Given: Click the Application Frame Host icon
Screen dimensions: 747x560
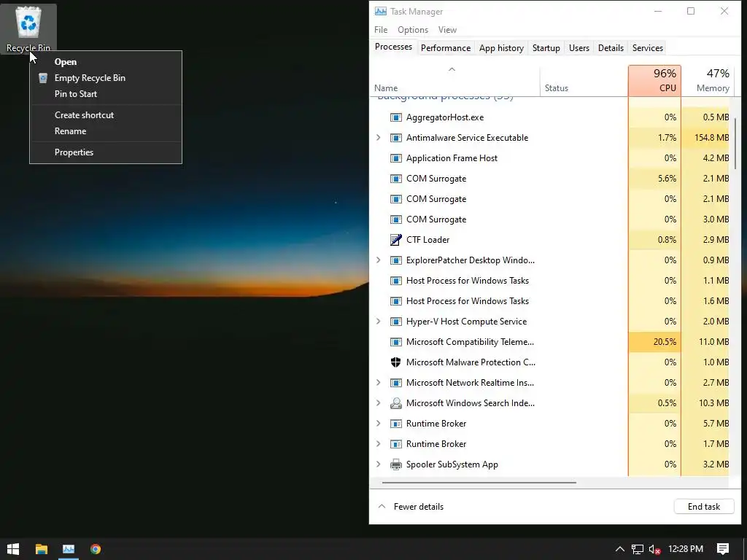Looking at the screenshot, I should tap(396, 158).
